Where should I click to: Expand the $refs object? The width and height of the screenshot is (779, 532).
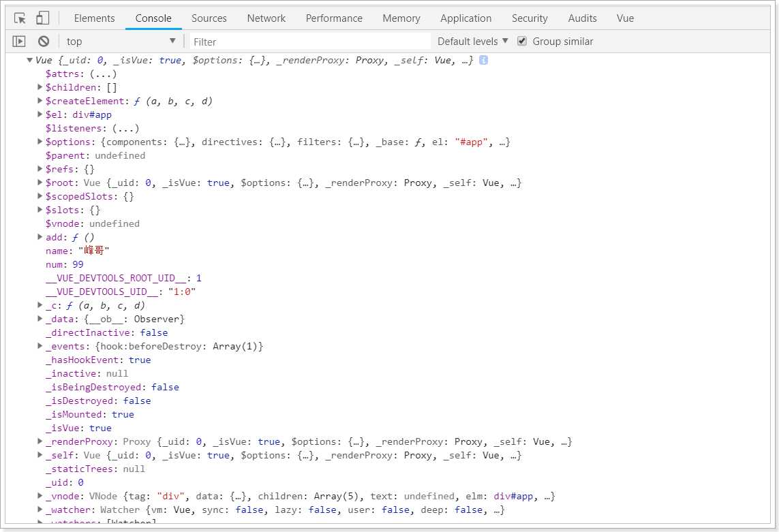pyautogui.click(x=40, y=169)
